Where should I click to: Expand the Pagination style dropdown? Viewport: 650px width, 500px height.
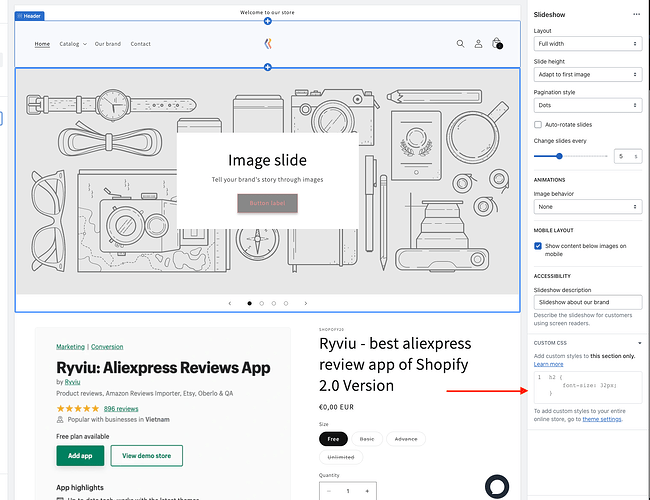(x=587, y=105)
